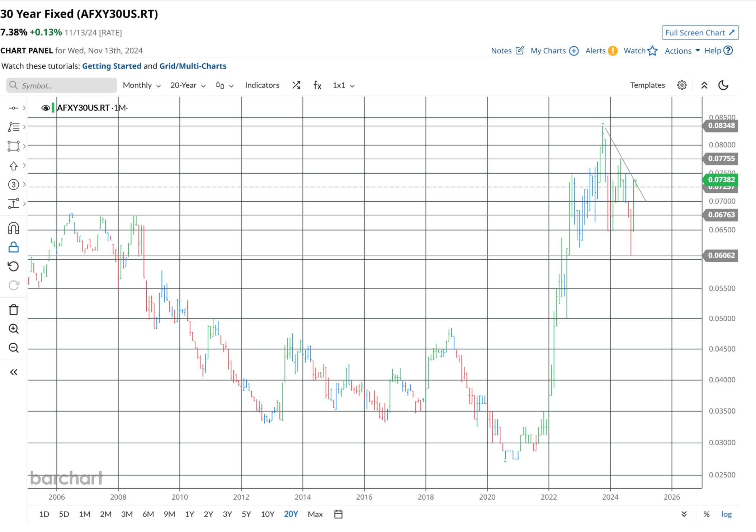Open the fx expressions tool
This screenshot has width=756, height=532.
tap(317, 85)
